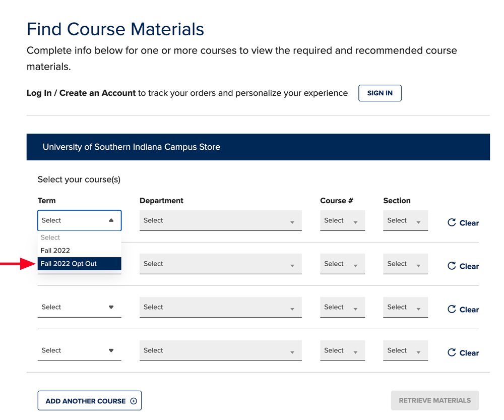Click ADD ANOTHER COURSE button
The width and height of the screenshot is (504, 420).
click(89, 401)
